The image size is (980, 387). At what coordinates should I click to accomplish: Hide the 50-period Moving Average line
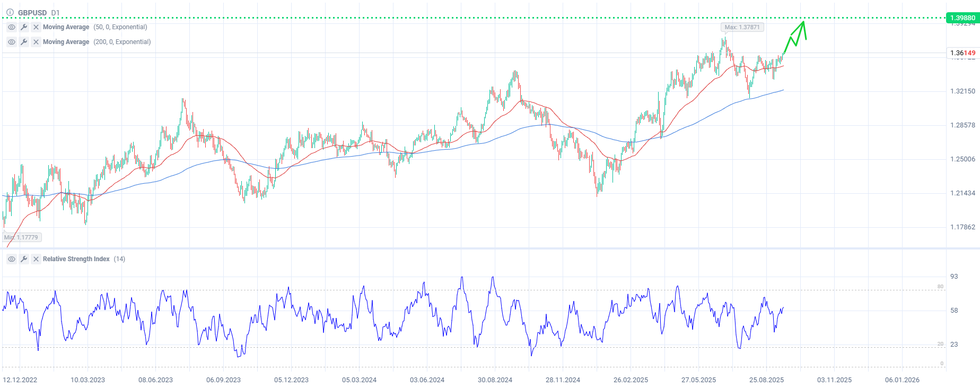12,27
